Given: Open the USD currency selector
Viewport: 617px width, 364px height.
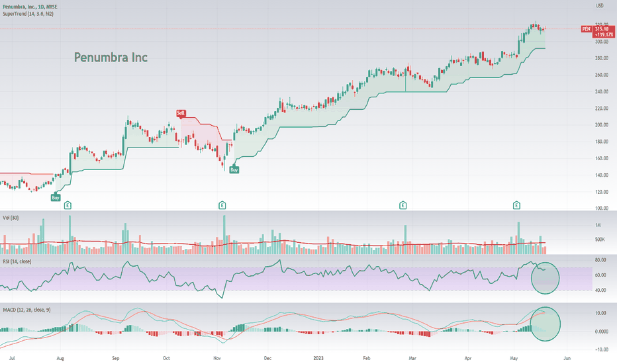Looking at the screenshot, I should tap(599, 5).
